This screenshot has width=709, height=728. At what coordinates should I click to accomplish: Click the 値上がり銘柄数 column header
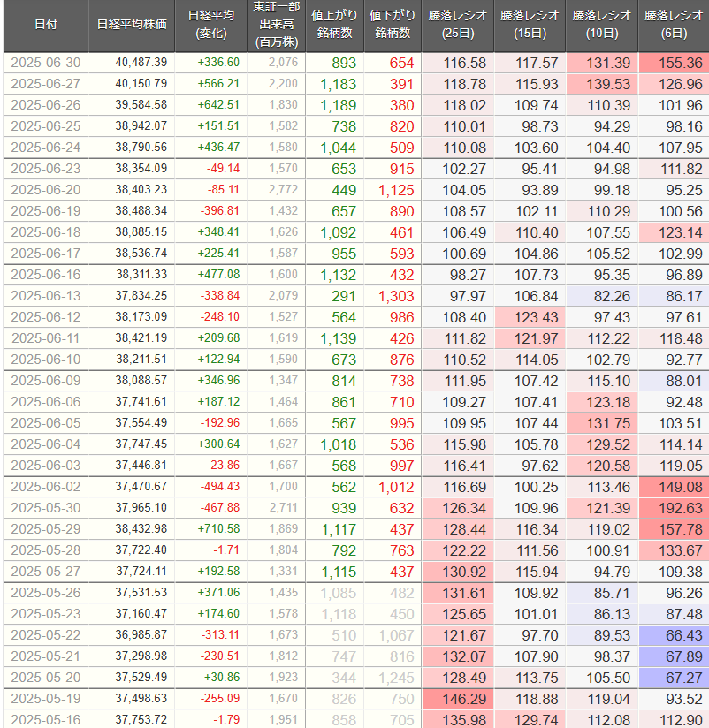point(334,26)
